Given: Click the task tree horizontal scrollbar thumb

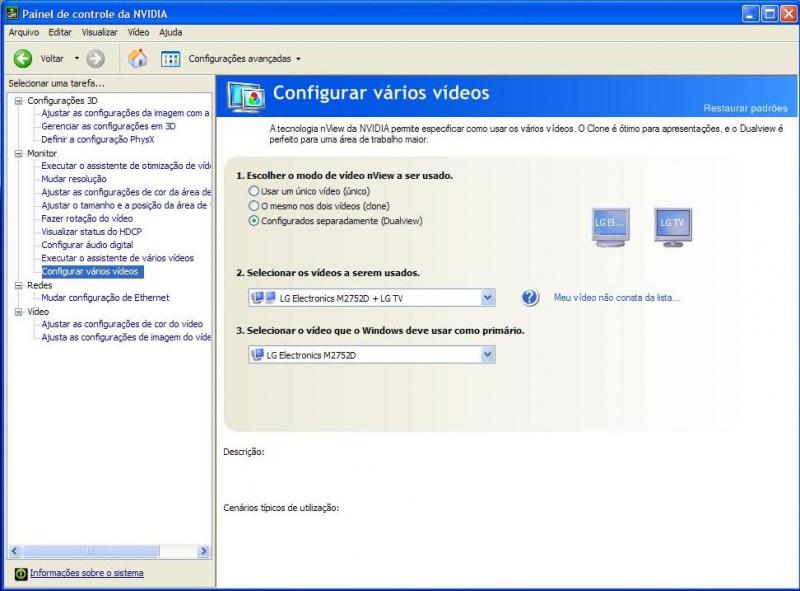Looking at the screenshot, I should point(91,551).
